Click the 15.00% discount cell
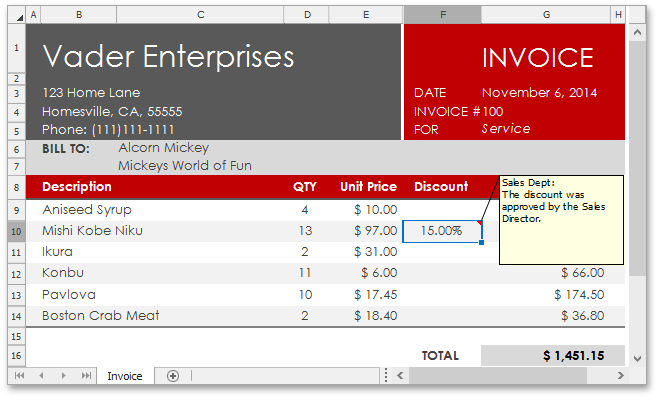 (x=441, y=231)
